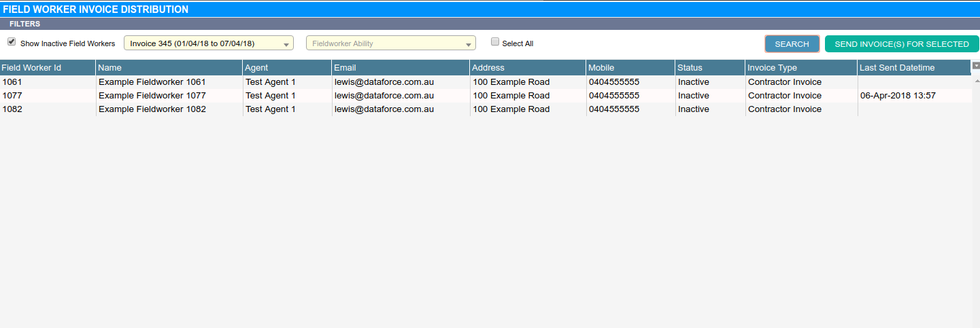Select row for Example Fieldworker 1061
The height and width of the screenshot is (328, 980).
tap(152, 82)
